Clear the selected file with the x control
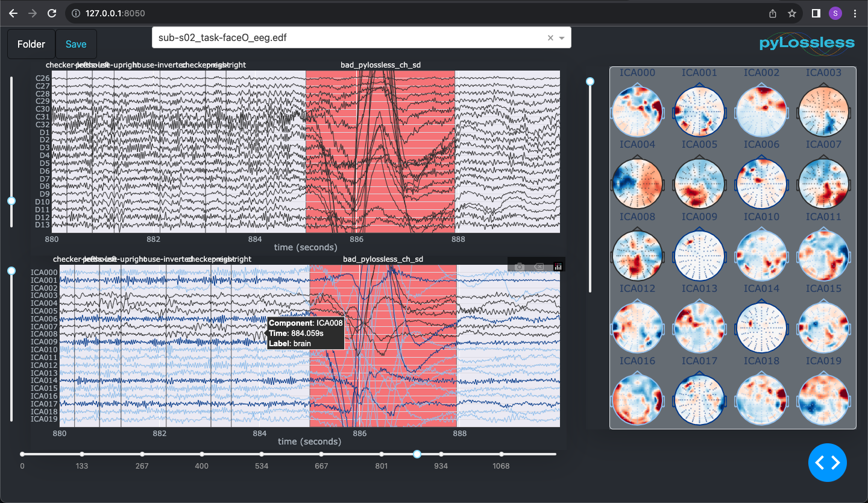Image resolution: width=868 pixels, height=503 pixels. [x=550, y=37]
